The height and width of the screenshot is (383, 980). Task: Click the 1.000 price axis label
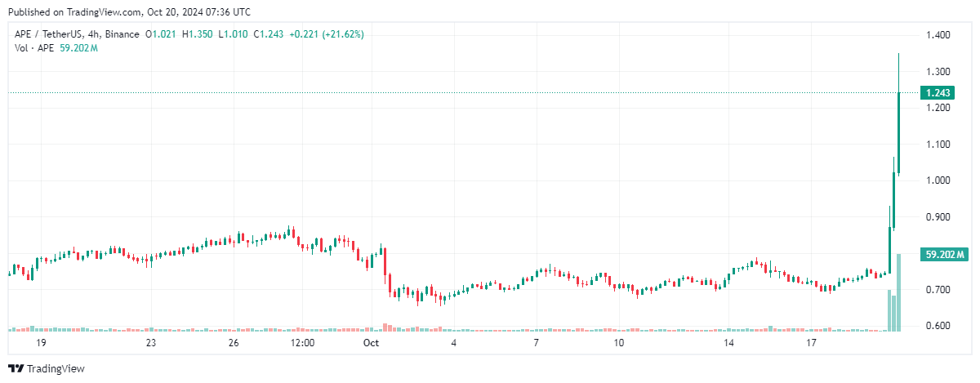pos(938,180)
